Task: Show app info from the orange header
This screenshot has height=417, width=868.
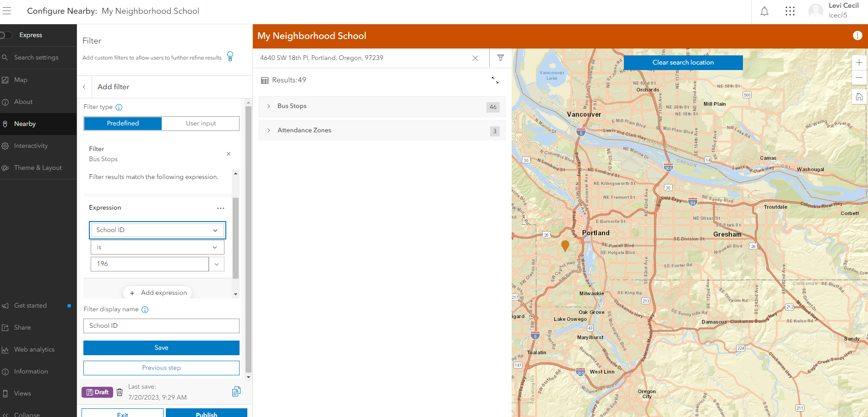Action: (857, 35)
